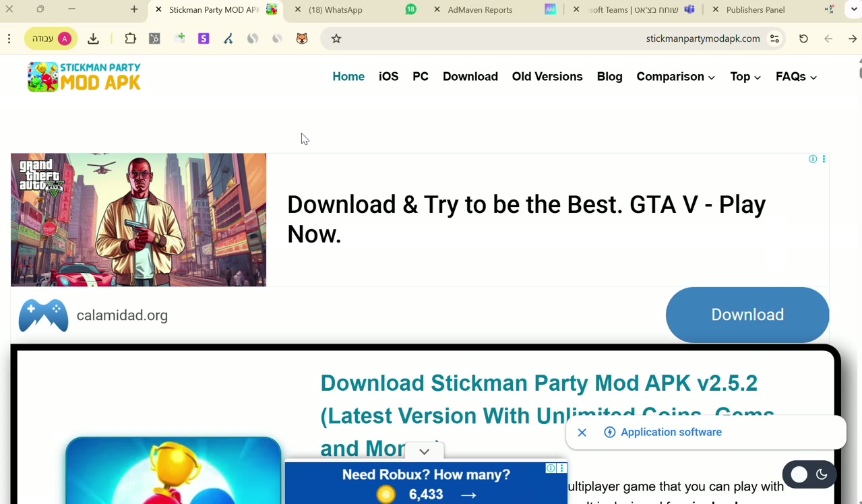Open the Old Versions nav link
Image resolution: width=862 pixels, height=504 pixels.
pyautogui.click(x=547, y=77)
